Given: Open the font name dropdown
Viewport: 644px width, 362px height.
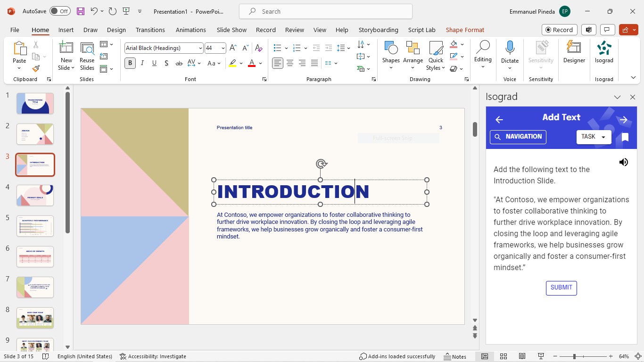Looking at the screenshot, I should click(x=200, y=48).
